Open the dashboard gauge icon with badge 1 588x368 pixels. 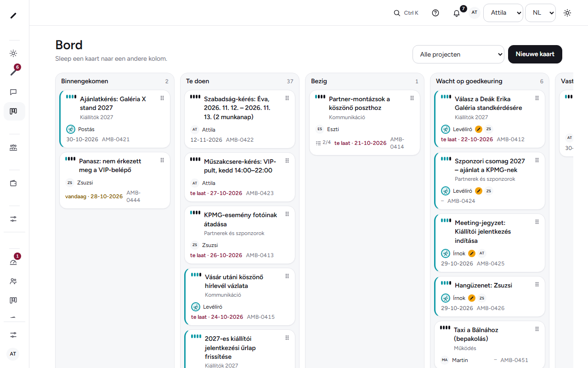[x=13, y=262]
